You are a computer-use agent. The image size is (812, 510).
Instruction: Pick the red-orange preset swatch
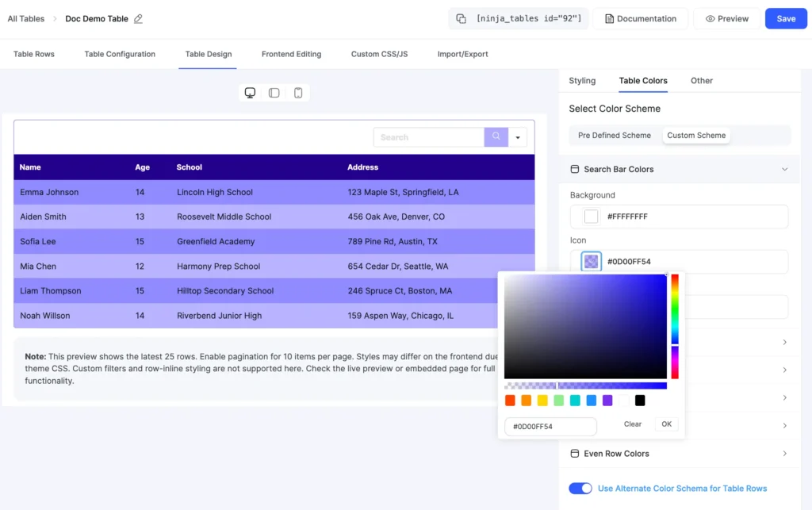(510, 401)
